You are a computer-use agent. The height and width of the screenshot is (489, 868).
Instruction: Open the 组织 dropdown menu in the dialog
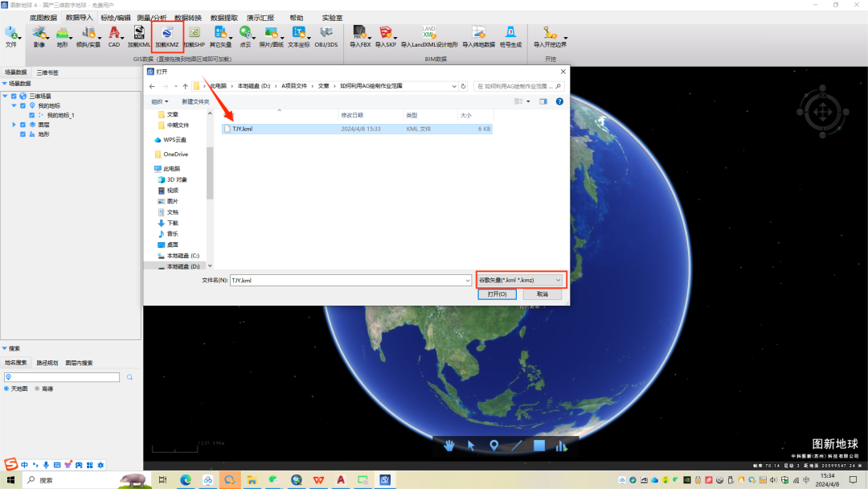coord(160,101)
